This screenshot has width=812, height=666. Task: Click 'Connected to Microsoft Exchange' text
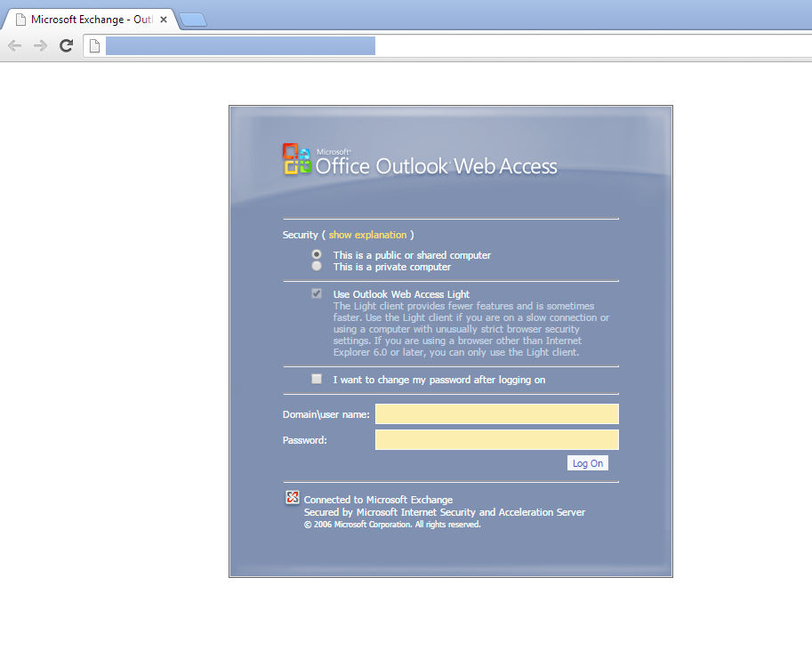click(378, 500)
